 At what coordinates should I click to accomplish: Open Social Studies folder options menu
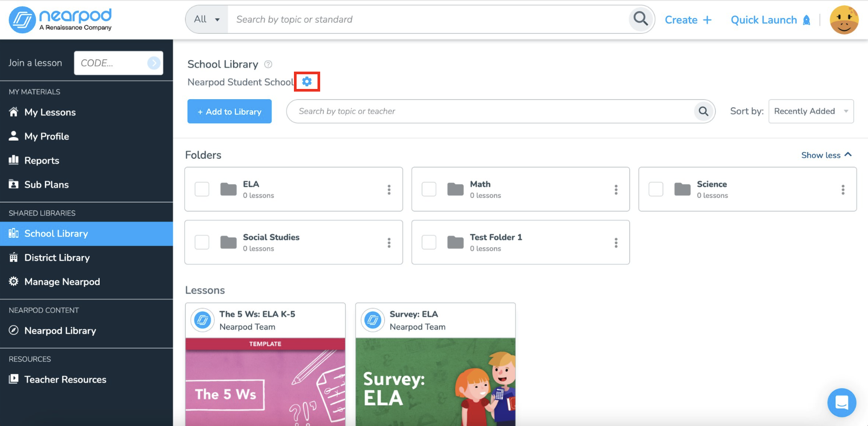tap(389, 243)
